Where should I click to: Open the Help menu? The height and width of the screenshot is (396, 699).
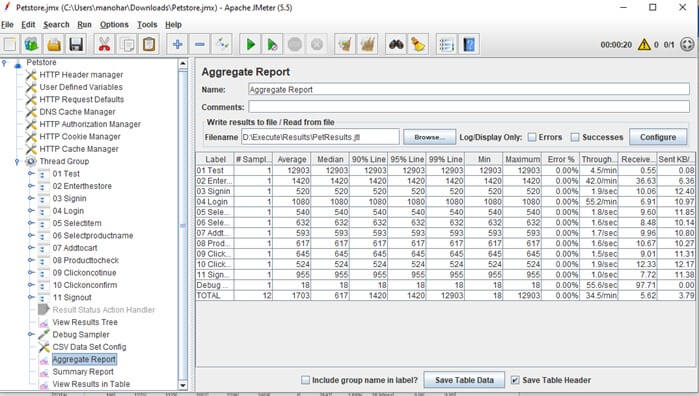click(173, 25)
